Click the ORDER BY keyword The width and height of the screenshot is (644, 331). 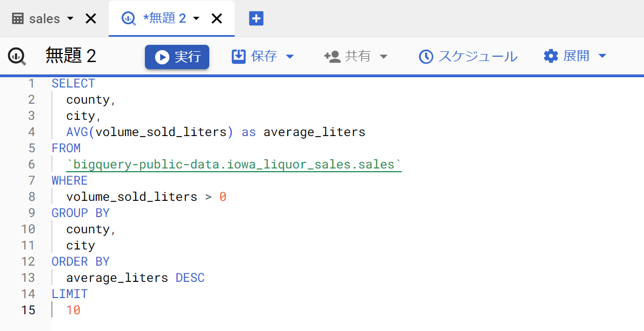(x=81, y=262)
